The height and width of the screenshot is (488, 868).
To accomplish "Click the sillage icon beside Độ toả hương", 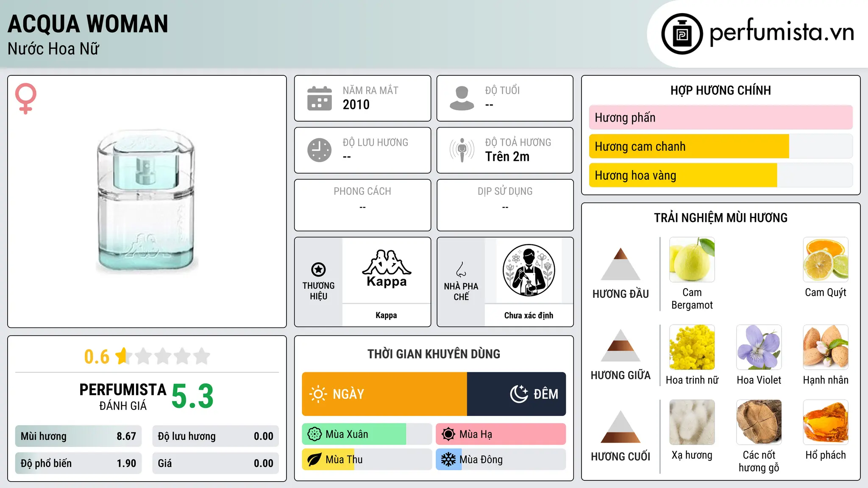I will [x=462, y=150].
